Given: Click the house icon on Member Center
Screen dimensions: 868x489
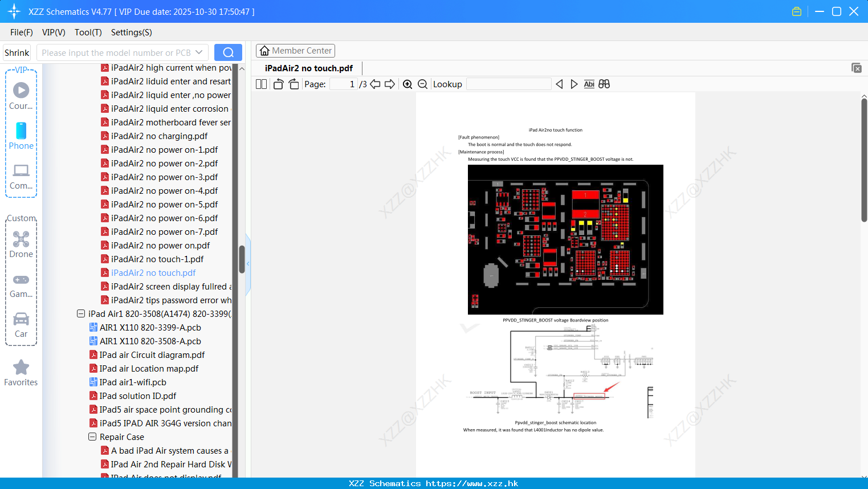Looking at the screenshot, I should coord(264,51).
